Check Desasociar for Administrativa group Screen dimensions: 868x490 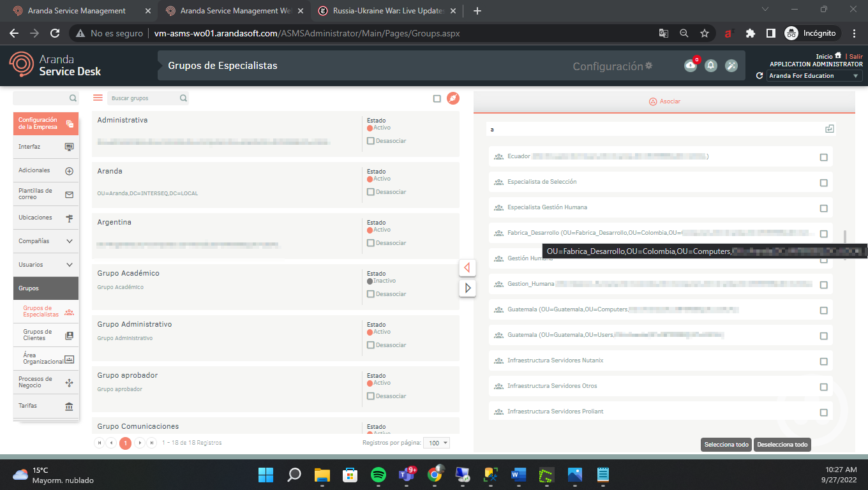[x=370, y=141]
